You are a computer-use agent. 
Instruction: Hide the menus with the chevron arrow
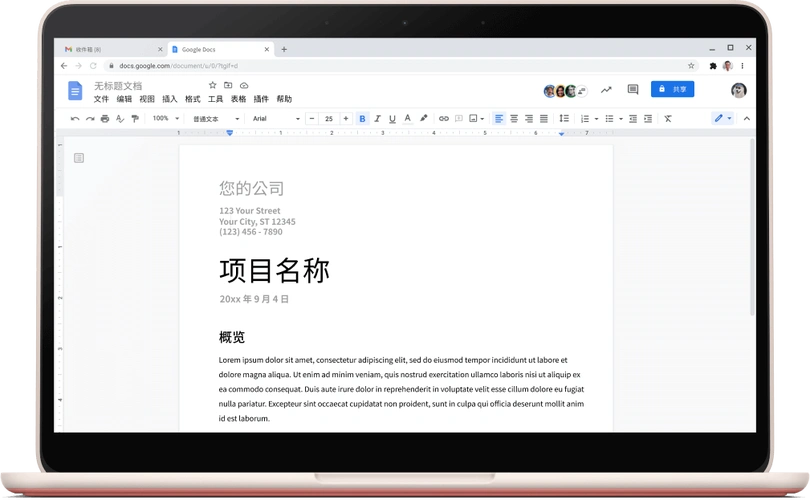coord(746,119)
